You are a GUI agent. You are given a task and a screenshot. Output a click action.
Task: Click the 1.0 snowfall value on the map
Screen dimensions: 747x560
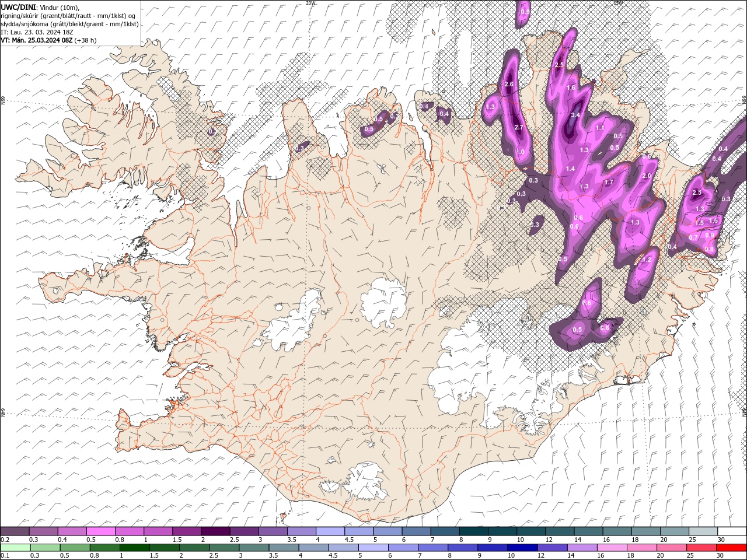pos(521,152)
